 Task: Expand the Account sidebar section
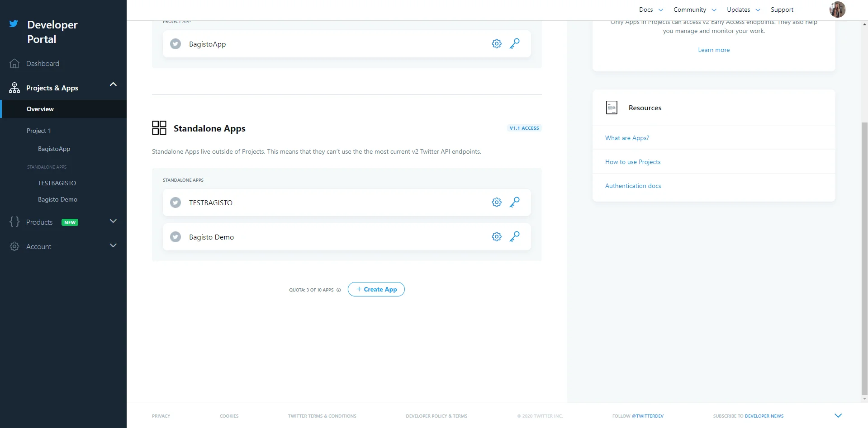pos(113,245)
